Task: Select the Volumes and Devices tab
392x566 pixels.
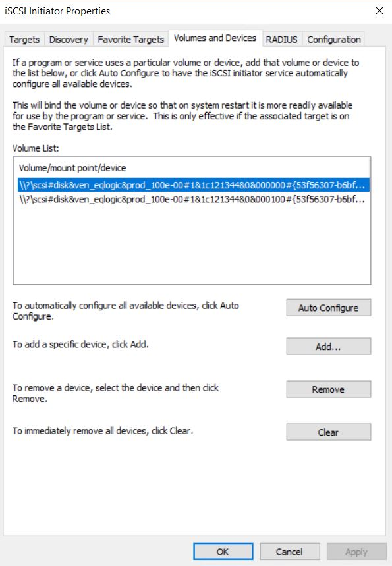Action: tap(215, 38)
